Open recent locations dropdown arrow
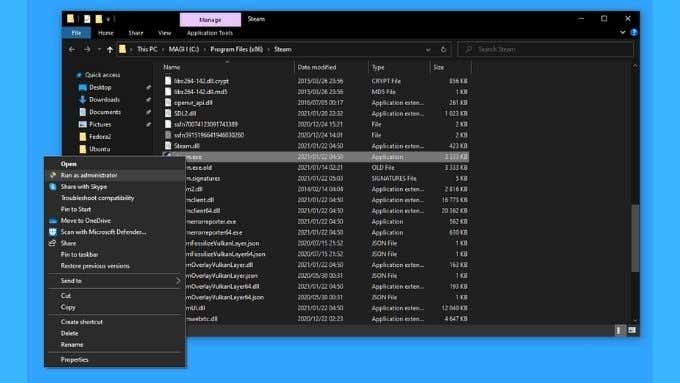 point(99,49)
